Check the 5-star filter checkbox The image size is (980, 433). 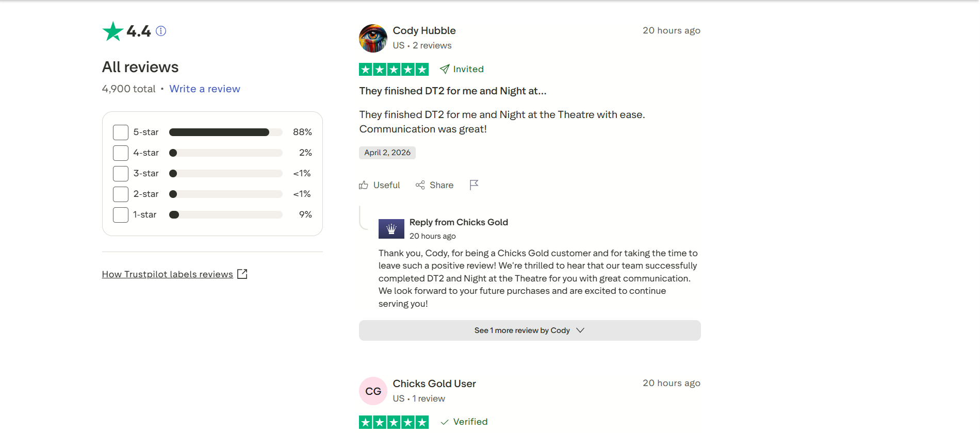pos(121,132)
